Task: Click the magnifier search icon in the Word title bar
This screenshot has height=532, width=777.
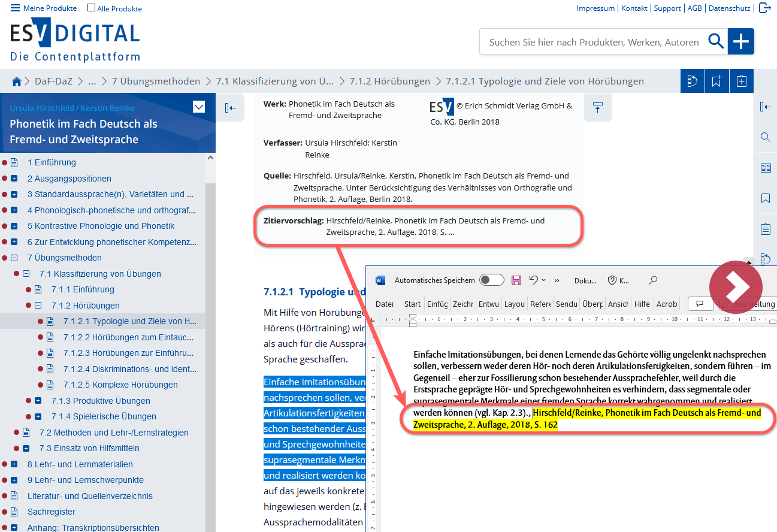Action: pyautogui.click(x=653, y=280)
